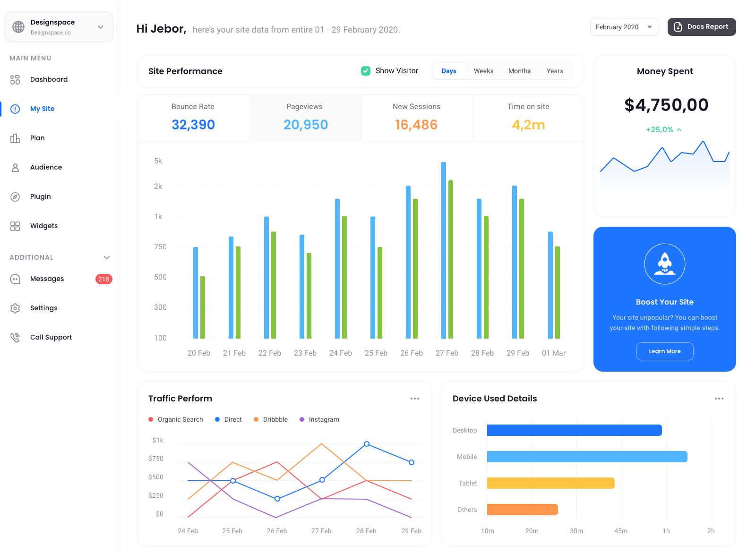756x553 pixels.
Task: Click the Settings gear icon
Action: pos(15,308)
